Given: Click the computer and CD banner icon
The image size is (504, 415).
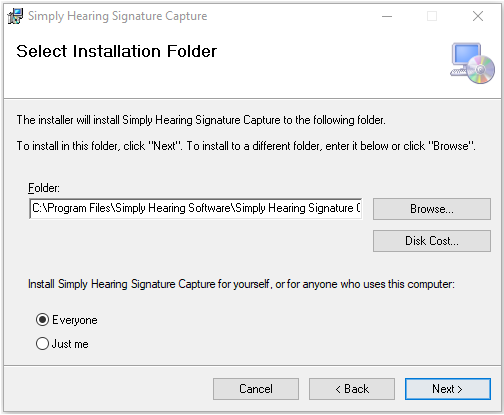Looking at the screenshot, I should coord(472,63).
